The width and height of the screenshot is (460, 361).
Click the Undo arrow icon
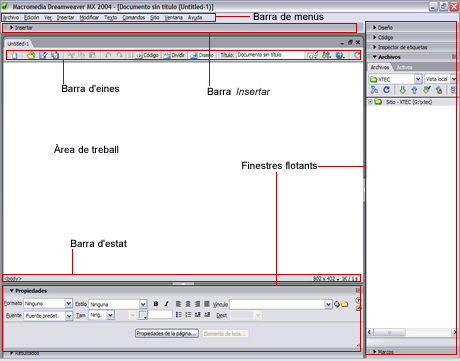(x=108, y=55)
